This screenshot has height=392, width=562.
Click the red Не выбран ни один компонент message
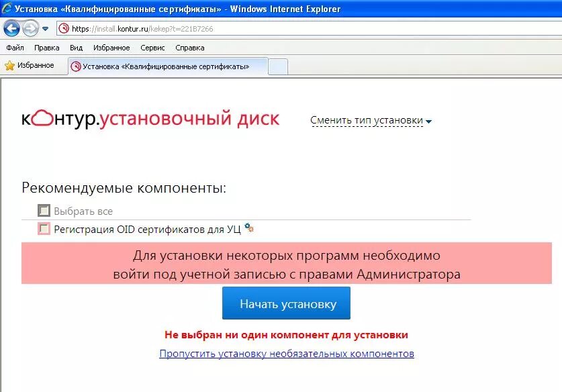(x=286, y=335)
